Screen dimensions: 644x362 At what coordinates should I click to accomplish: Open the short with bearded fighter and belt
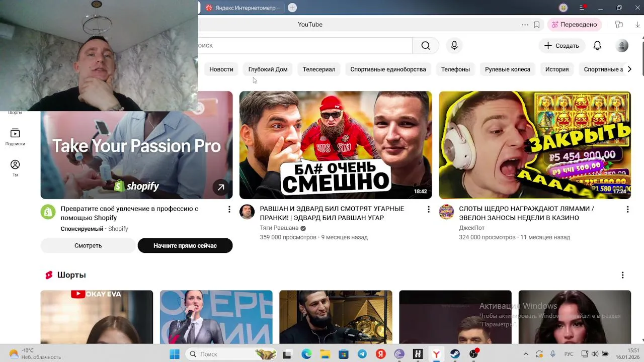tap(336, 317)
